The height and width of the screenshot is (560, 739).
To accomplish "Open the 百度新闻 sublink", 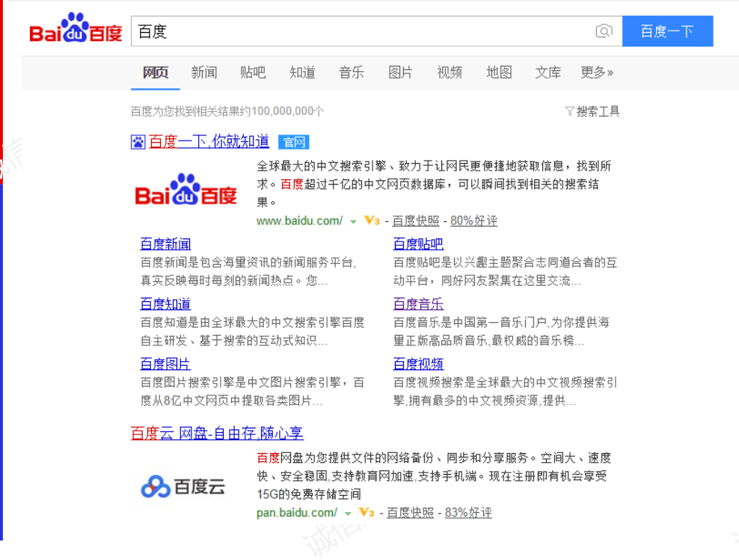I will point(165,244).
